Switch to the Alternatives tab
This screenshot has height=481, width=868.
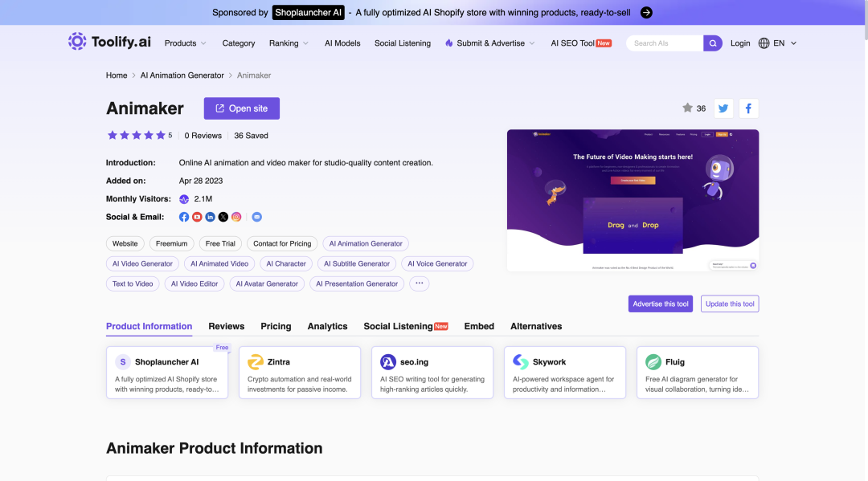[536, 326]
